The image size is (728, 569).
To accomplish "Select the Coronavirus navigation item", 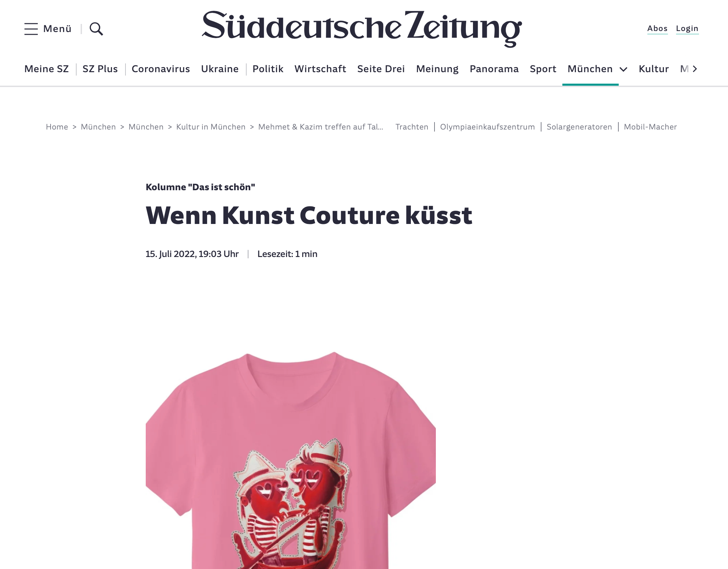I will [161, 69].
